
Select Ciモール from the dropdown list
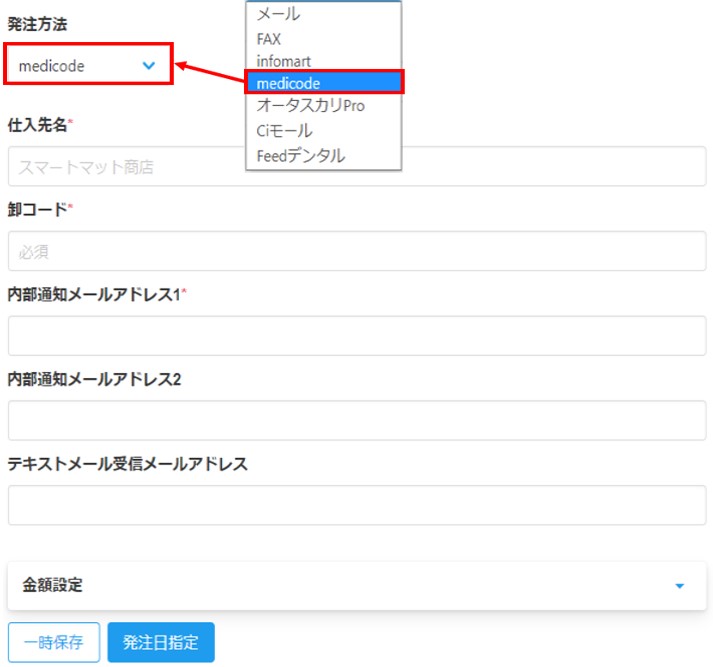pyautogui.click(x=323, y=131)
